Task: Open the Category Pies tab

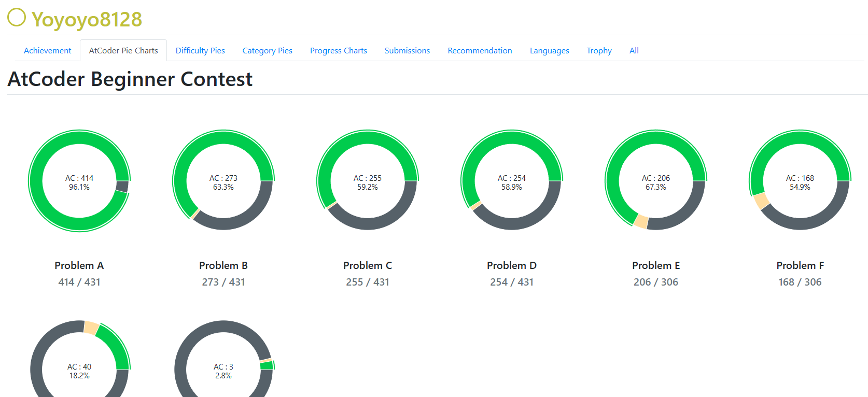Action: click(267, 51)
